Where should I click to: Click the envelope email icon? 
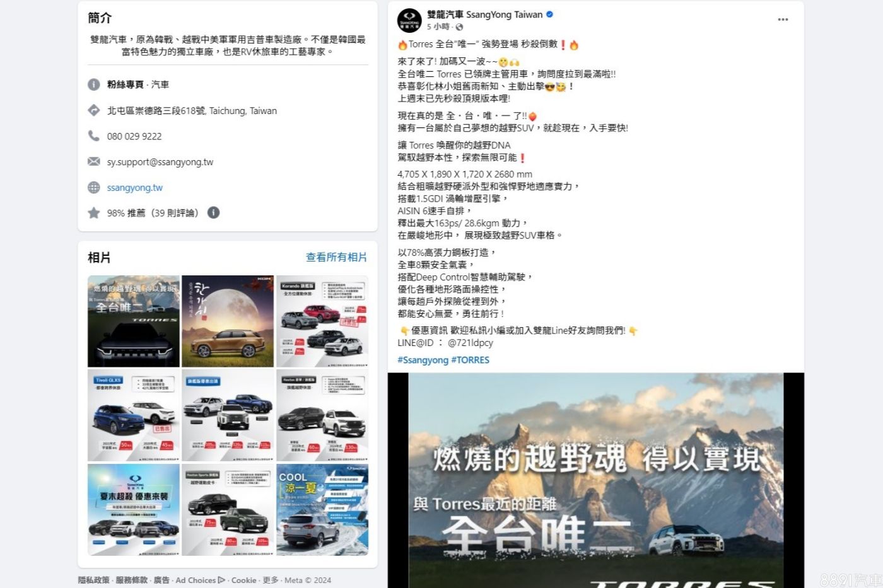point(94,161)
